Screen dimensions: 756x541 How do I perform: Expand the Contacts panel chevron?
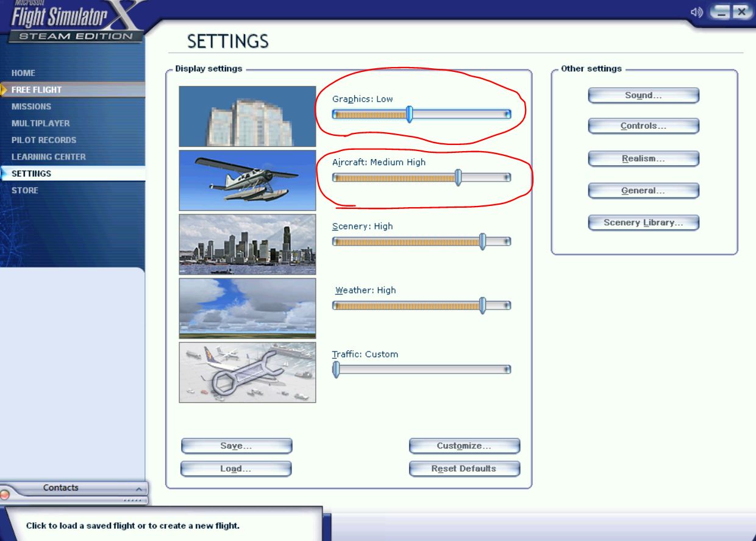coord(138,489)
